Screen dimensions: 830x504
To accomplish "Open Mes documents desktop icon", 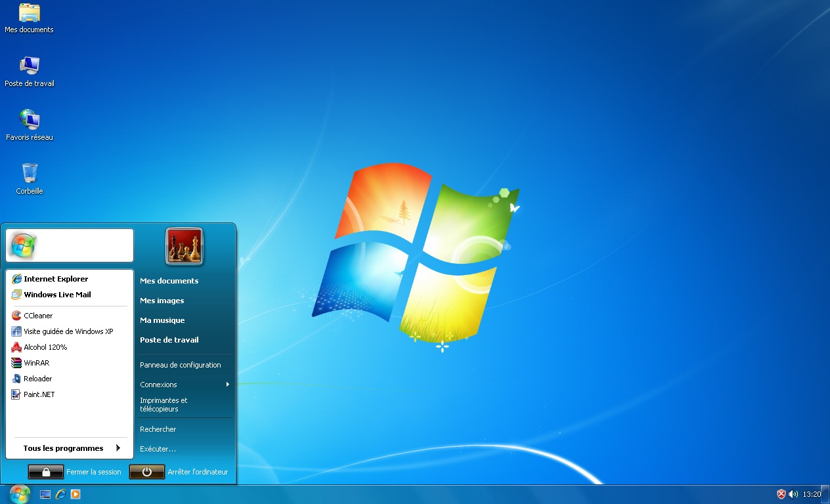I will pyautogui.click(x=29, y=18).
